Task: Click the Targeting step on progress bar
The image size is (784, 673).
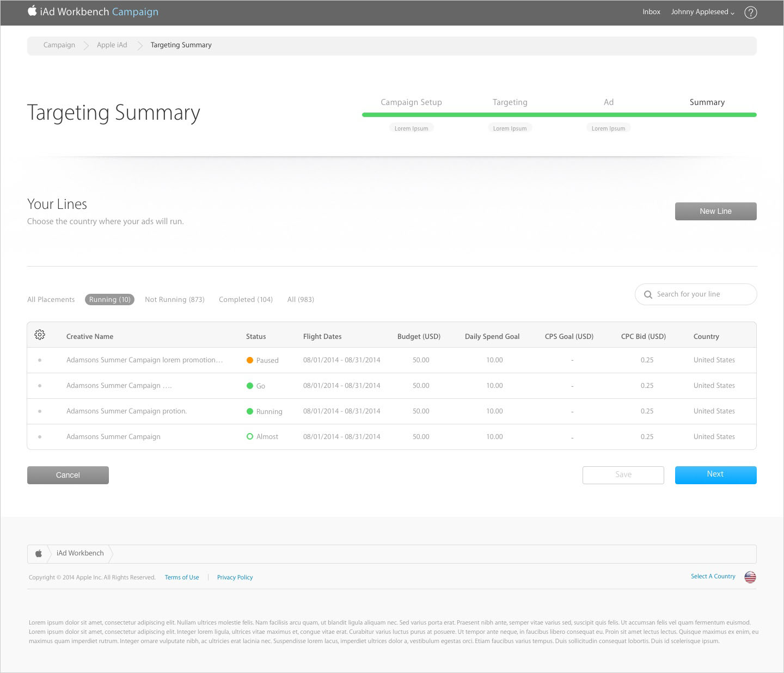Action: pyautogui.click(x=510, y=102)
